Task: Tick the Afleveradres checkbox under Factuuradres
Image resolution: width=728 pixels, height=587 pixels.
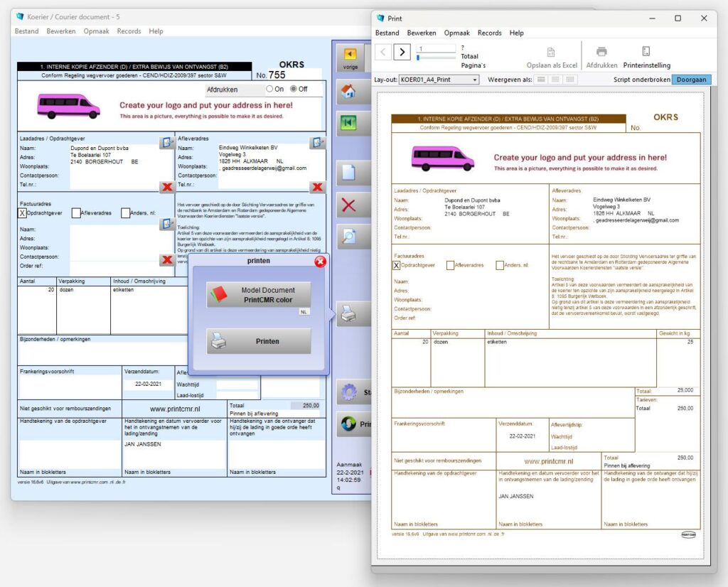Action: (x=76, y=212)
